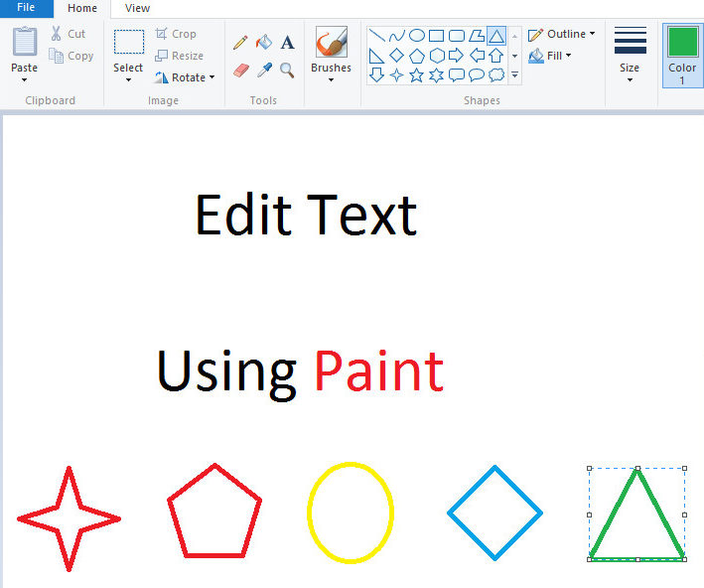Pick the Triangle shape in gallery
Screen dimensions: 704x588
coord(496,36)
